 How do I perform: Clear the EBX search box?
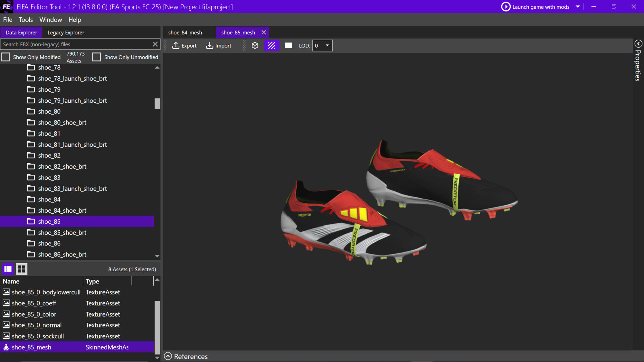point(155,44)
